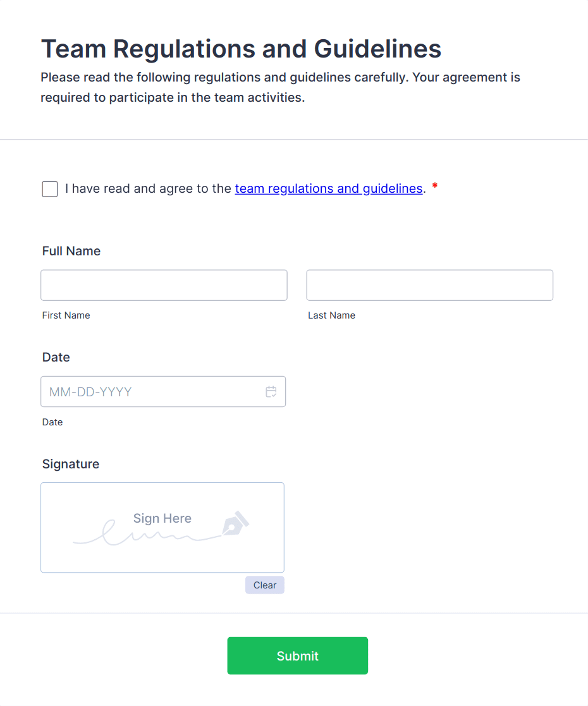Viewport: 588px width, 706px height.
Task: Click the calendar icon in the Date field
Action: 271,392
